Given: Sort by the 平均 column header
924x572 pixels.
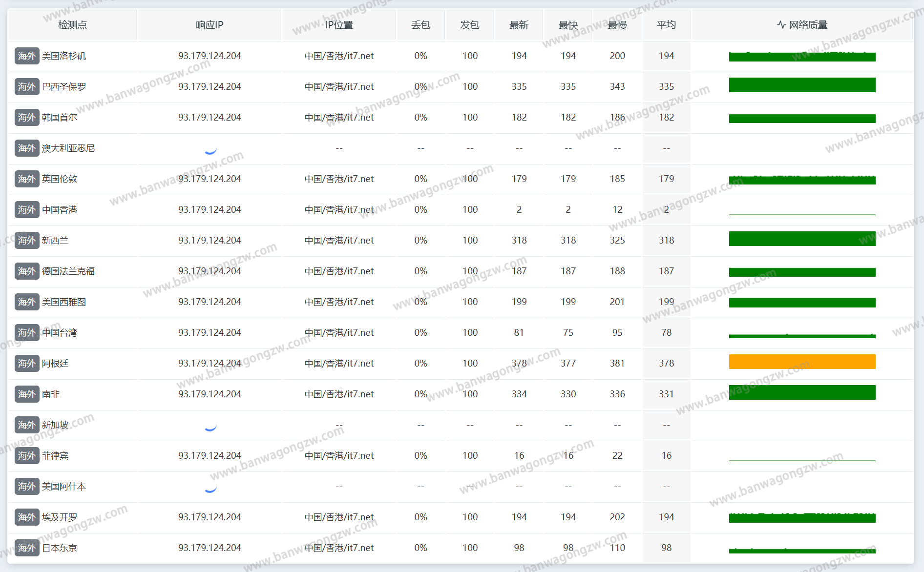Looking at the screenshot, I should pyautogui.click(x=666, y=25).
